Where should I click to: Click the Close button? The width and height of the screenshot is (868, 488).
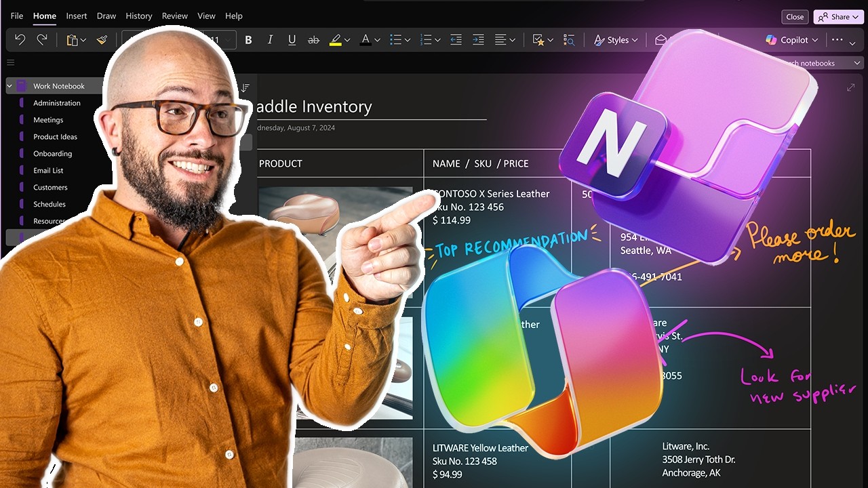(795, 17)
